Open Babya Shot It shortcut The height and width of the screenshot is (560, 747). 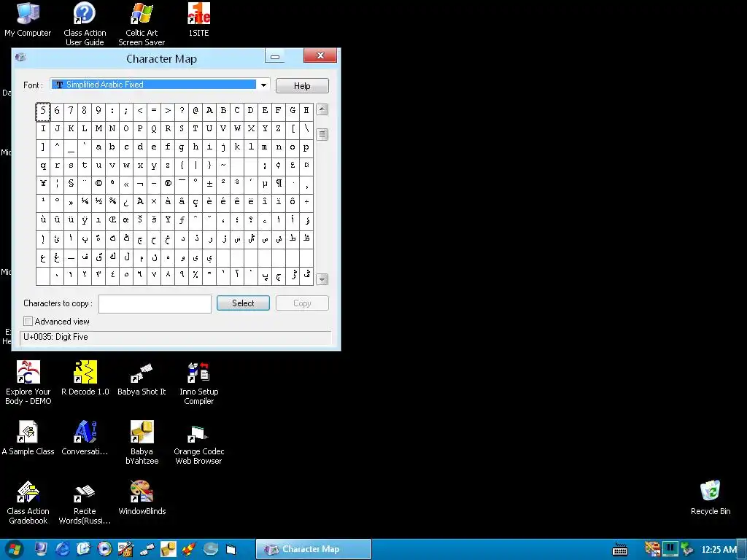tap(142, 378)
